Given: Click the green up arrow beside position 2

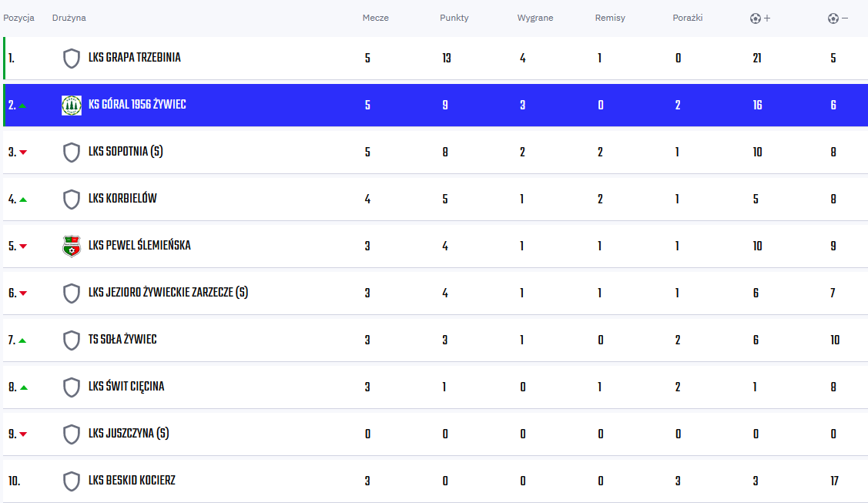Looking at the screenshot, I should pyautogui.click(x=22, y=106).
